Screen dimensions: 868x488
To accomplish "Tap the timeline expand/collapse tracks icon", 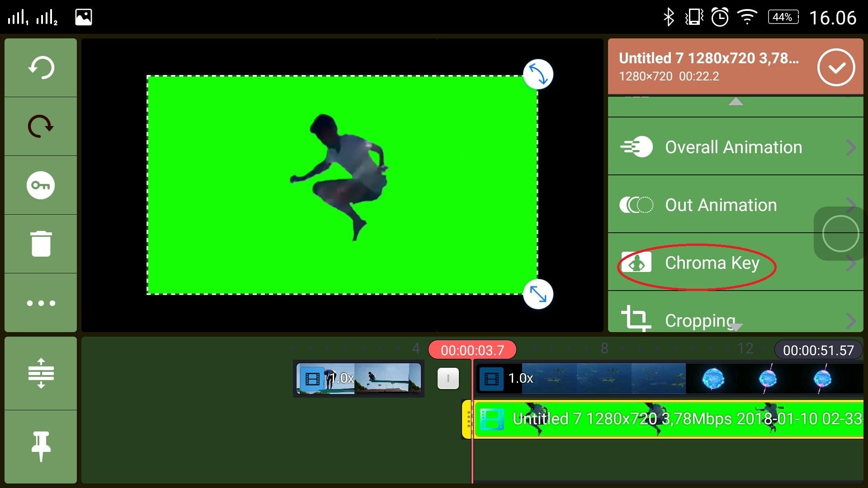I will 41,373.
